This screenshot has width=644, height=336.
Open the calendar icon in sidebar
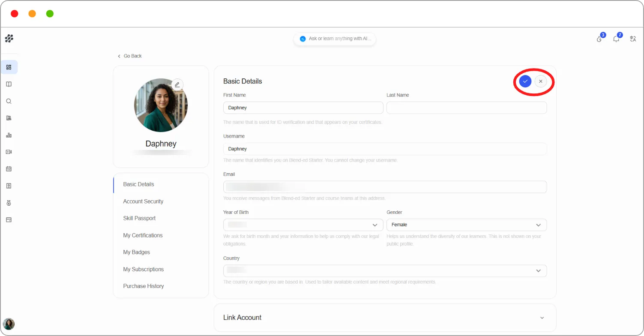9,169
